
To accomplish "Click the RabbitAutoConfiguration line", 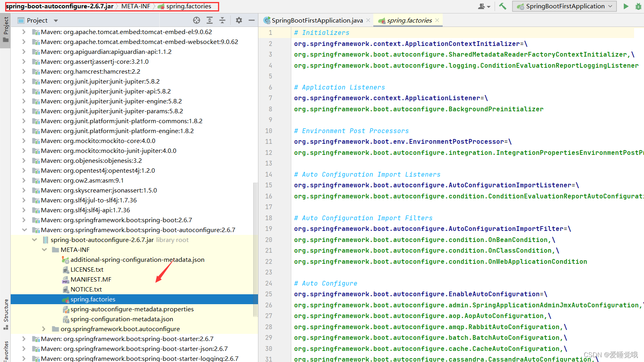I will [x=430, y=327].
